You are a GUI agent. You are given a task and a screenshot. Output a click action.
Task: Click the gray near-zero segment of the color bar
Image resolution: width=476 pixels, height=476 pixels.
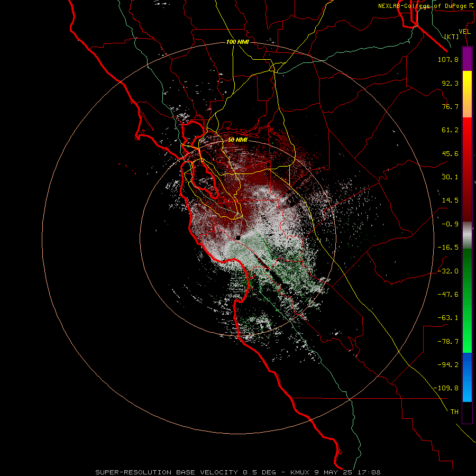point(467,235)
